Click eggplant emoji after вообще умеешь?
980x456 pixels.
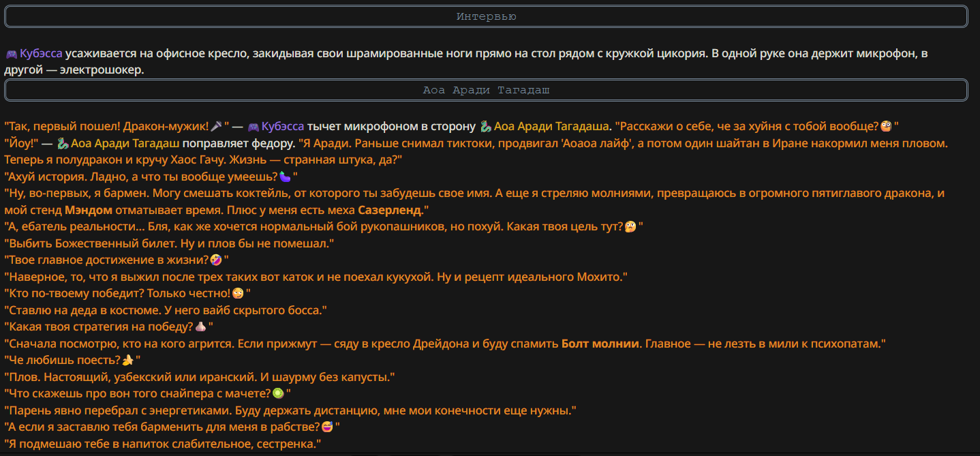point(285,177)
